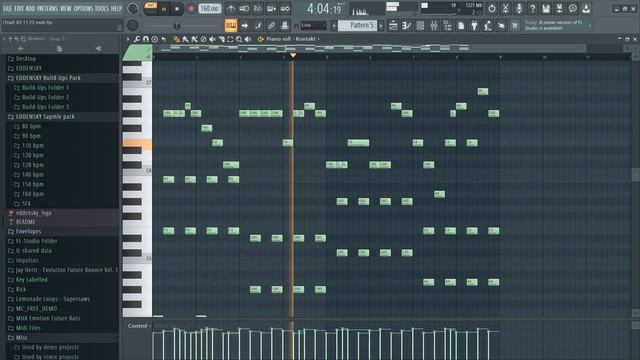
Task: Click the note/brush toolbar icon
Action: pos(258,26)
